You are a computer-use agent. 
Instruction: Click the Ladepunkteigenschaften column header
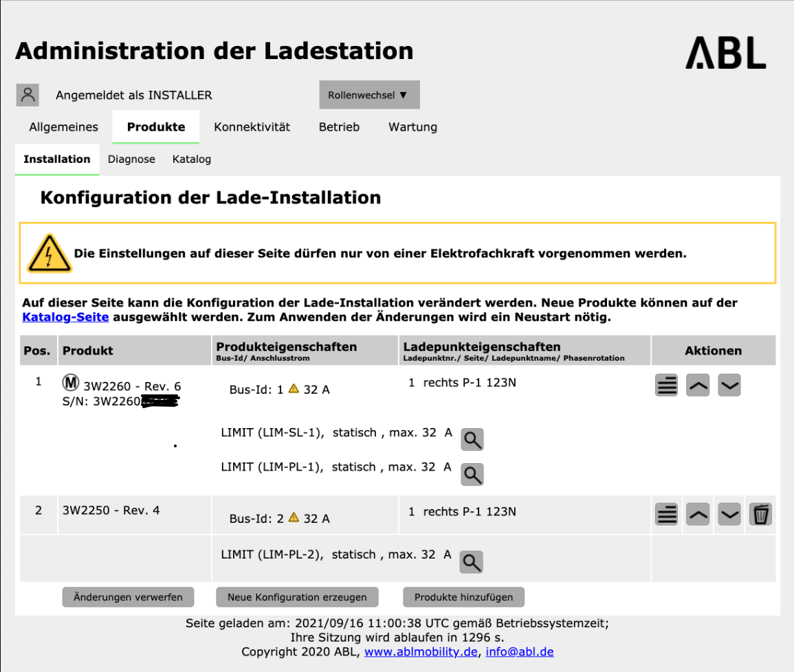(x=525, y=350)
